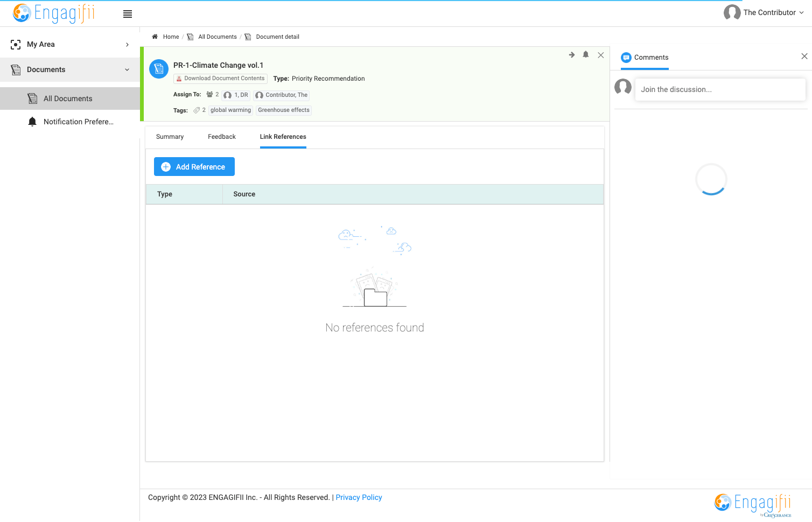Click the 'Join the discussion' comment field
The height and width of the screenshot is (522, 812).
point(720,89)
